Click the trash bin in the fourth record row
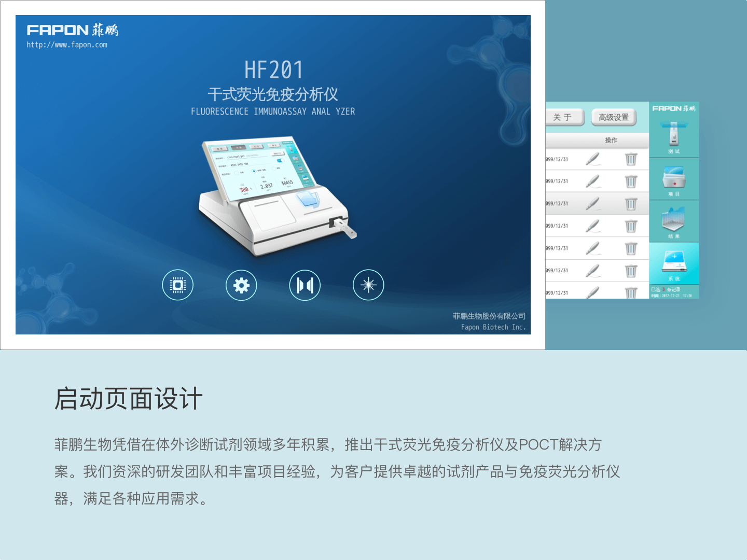This screenshot has height=560, width=747. [x=631, y=226]
